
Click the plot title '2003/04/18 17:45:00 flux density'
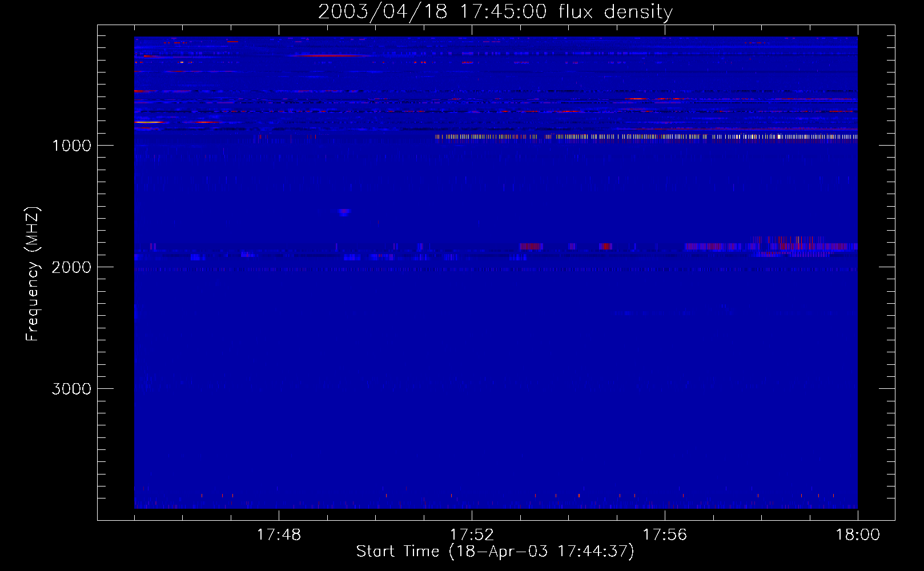coord(495,11)
